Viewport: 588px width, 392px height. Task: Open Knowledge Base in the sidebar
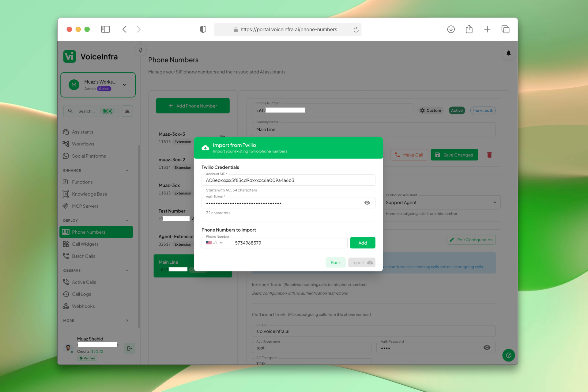pyautogui.click(x=96, y=194)
